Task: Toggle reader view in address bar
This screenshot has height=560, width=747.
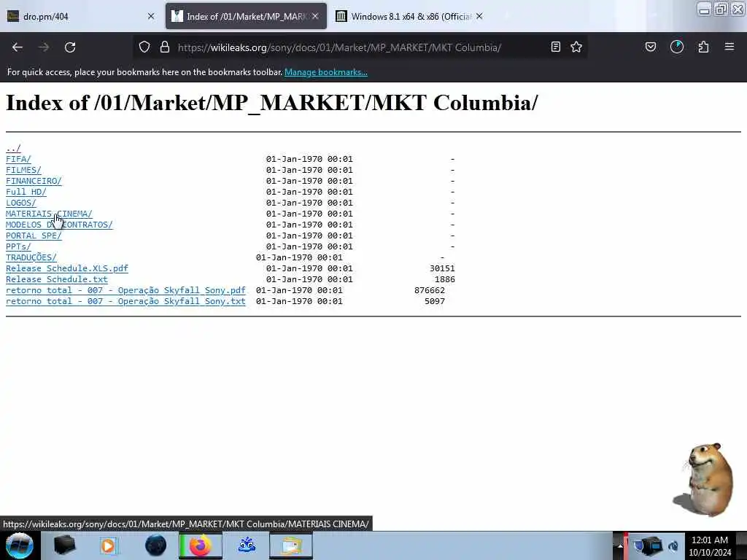Action: click(555, 47)
